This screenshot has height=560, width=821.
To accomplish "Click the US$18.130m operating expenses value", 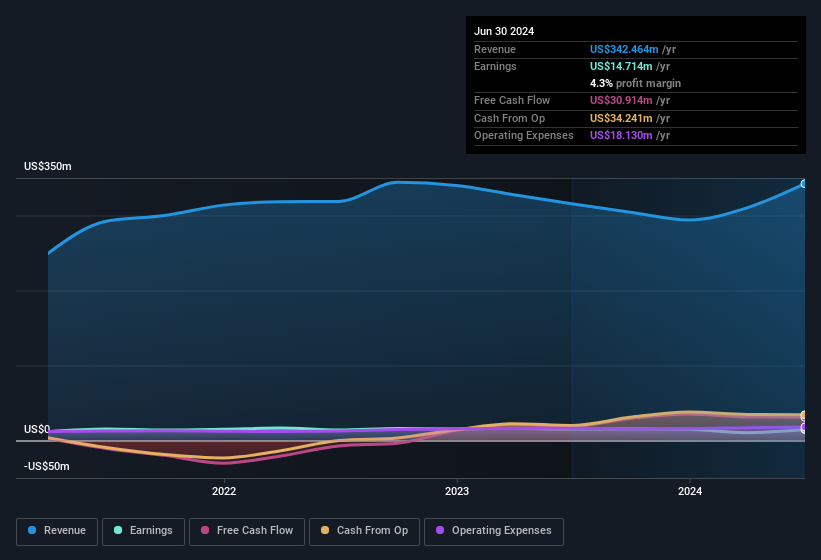I will pos(621,136).
